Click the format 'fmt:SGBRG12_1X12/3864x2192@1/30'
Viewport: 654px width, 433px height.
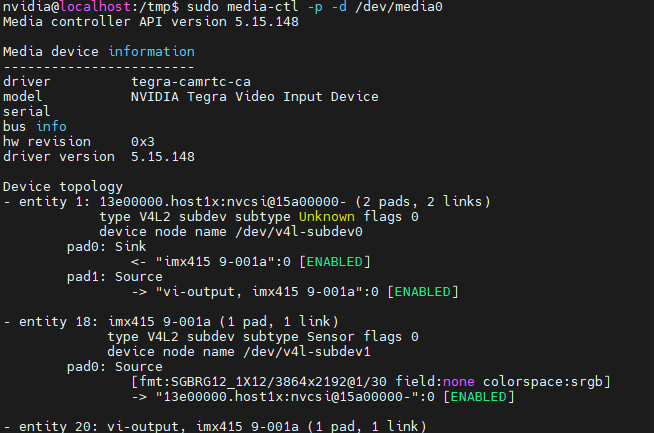(x=263, y=382)
